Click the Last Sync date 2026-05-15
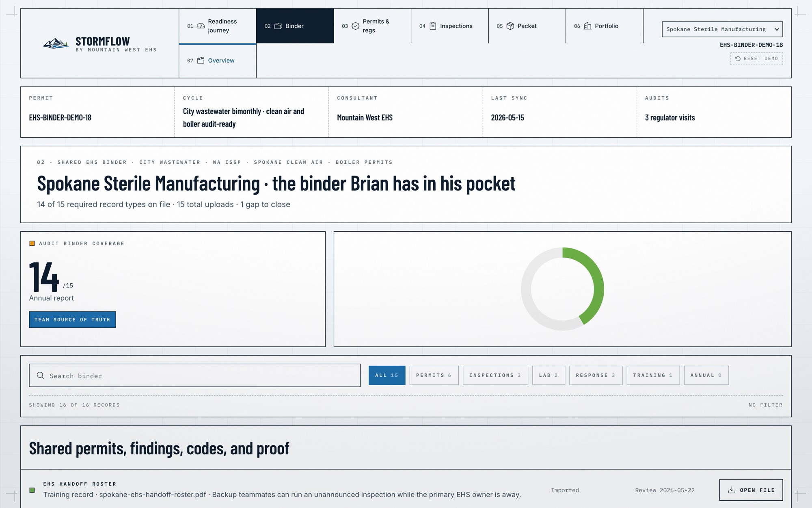Viewport: 812px width, 508px height. tap(508, 117)
